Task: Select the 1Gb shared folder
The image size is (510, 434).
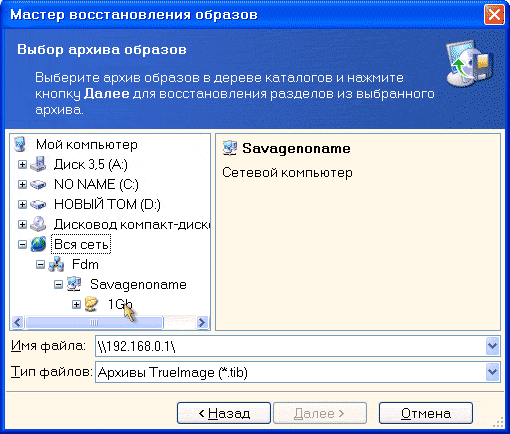Action: click(x=120, y=304)
